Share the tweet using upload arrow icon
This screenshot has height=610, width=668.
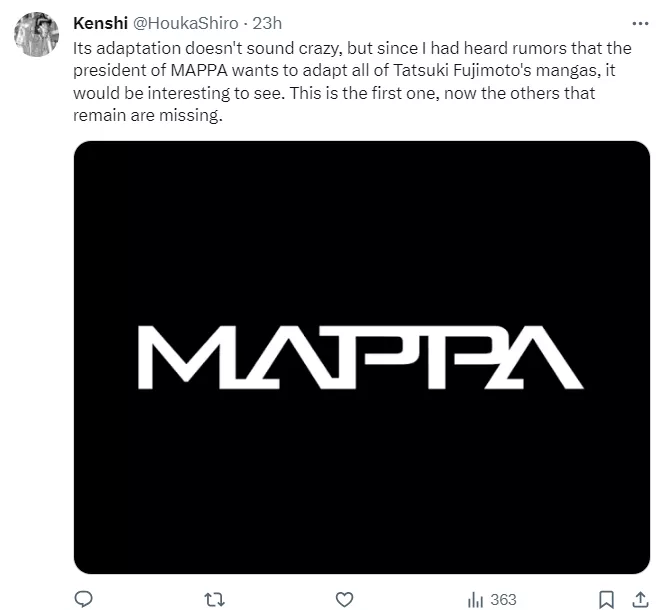tap(640, 599)
